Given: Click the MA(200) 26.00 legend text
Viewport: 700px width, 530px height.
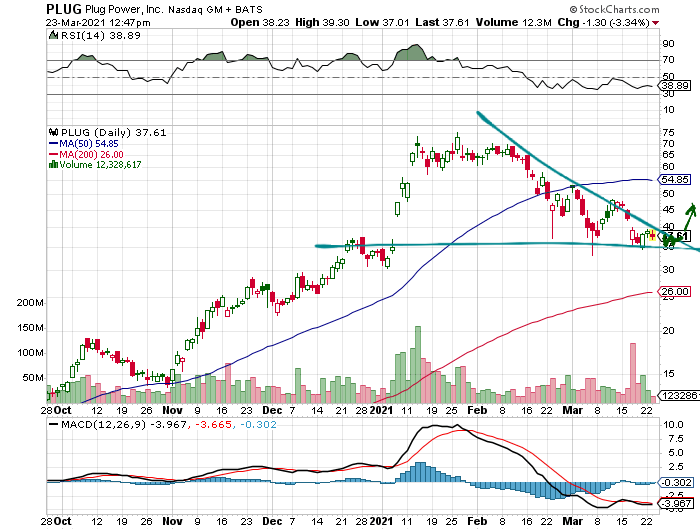Looking at the screenshot, I should click(91, 154).
